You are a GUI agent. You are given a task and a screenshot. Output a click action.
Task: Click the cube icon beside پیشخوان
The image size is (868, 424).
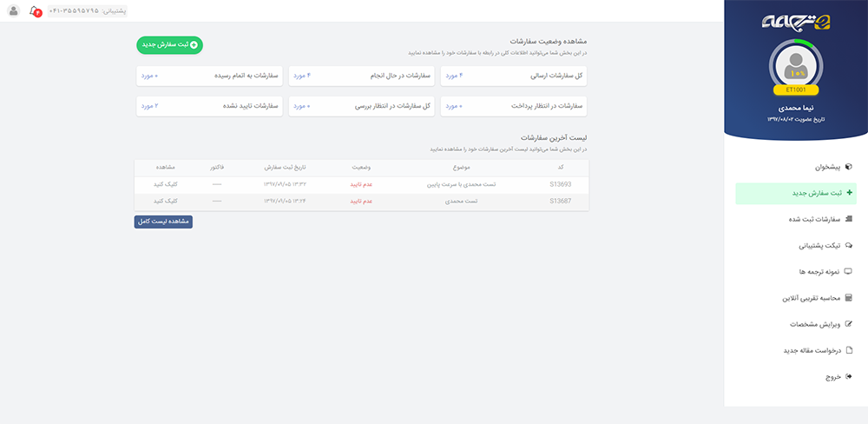[x=849, y=166]
